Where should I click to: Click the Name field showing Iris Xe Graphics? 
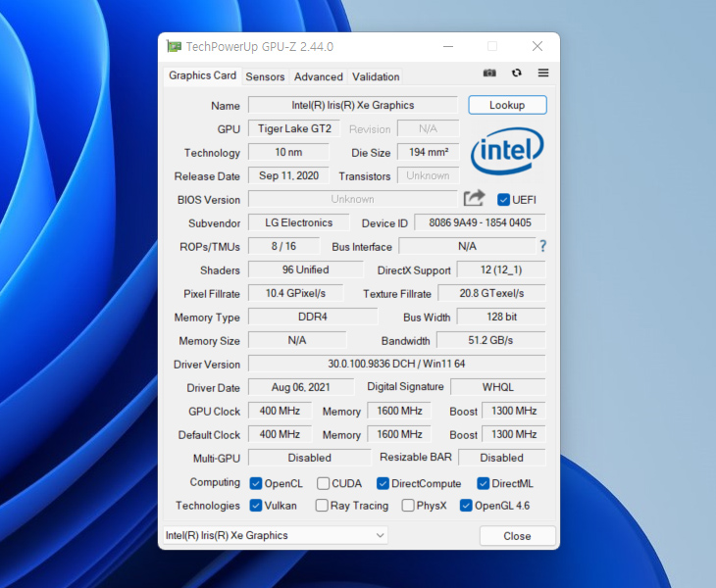point(352,105)
